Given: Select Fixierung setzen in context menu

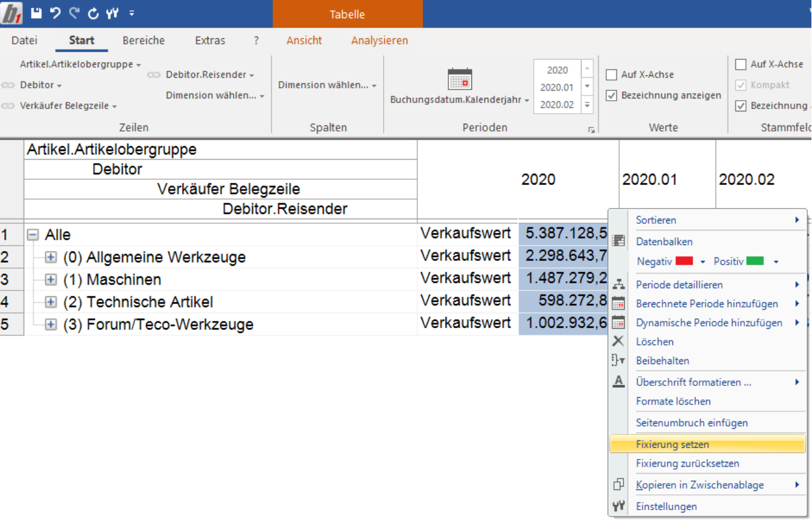Looking at the screenshot, I should [x=707, y=444].
